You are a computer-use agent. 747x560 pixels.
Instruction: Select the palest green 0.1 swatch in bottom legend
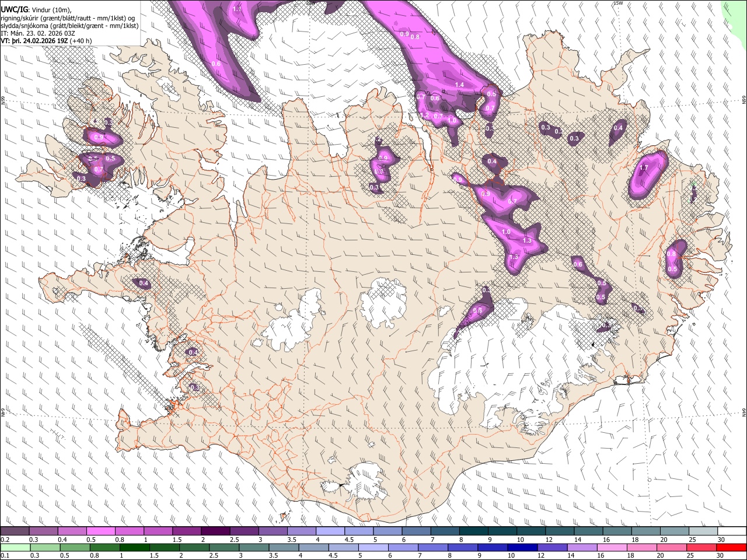click(x=15, y=547)
